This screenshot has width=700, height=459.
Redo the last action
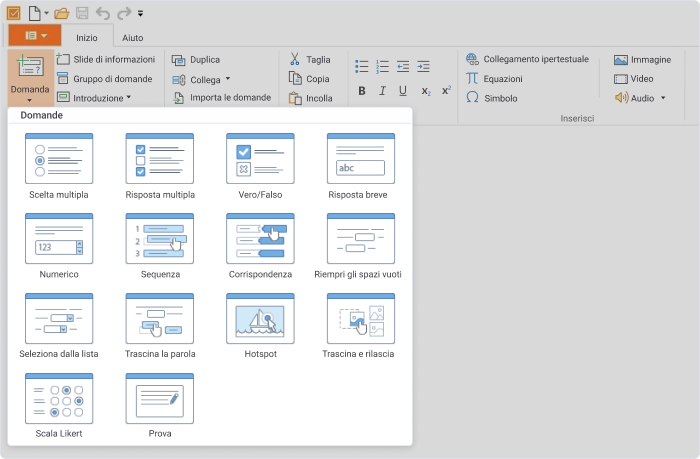pyautogui.click(x=124, y=13)
